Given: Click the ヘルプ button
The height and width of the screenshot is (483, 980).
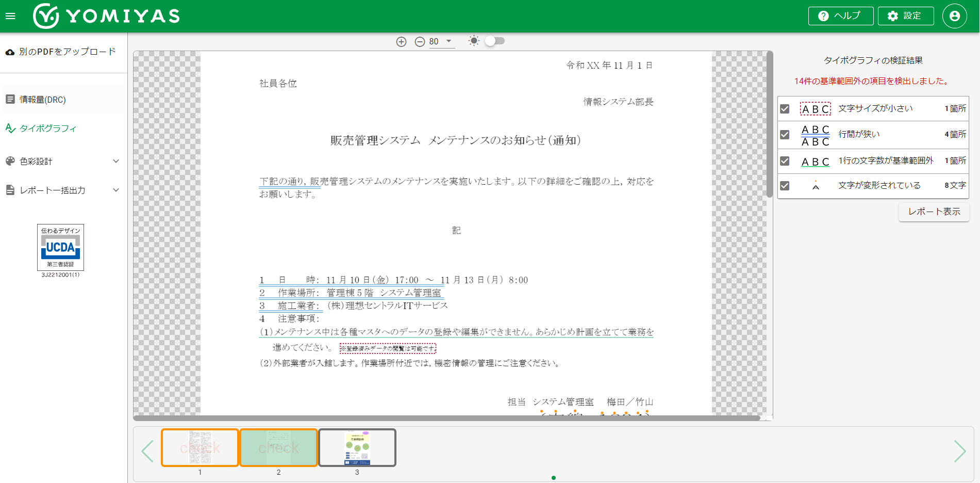Looking at the screenshot, I should click(840, 16).
